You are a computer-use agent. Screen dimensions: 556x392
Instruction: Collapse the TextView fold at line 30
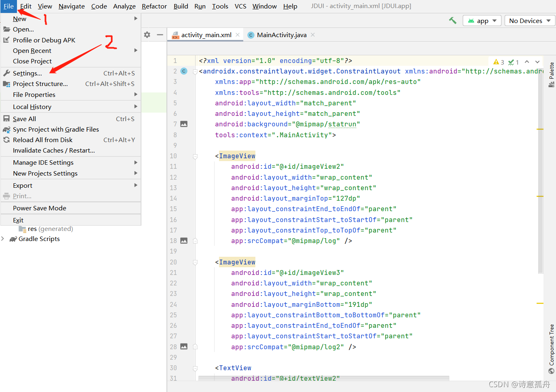195,368
